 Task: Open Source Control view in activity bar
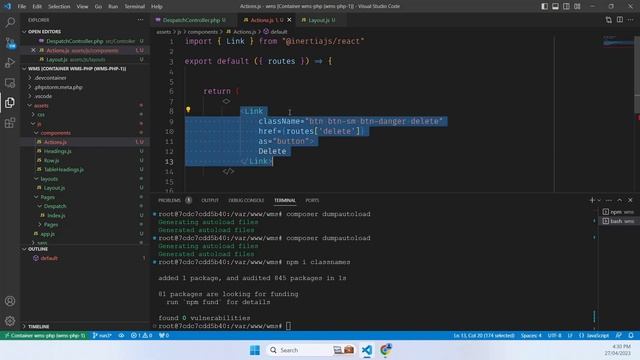[x=10, y=42]
